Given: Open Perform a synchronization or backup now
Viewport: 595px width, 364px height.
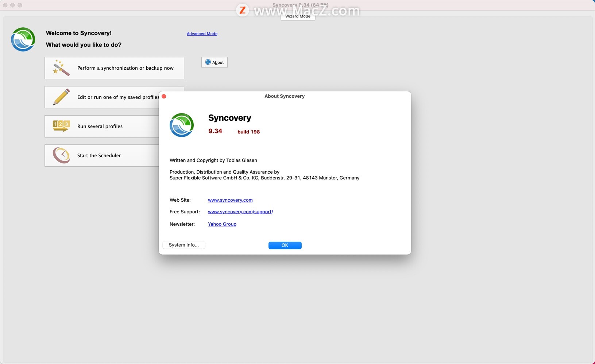Looking at the screenshot, I should [114, 68].
